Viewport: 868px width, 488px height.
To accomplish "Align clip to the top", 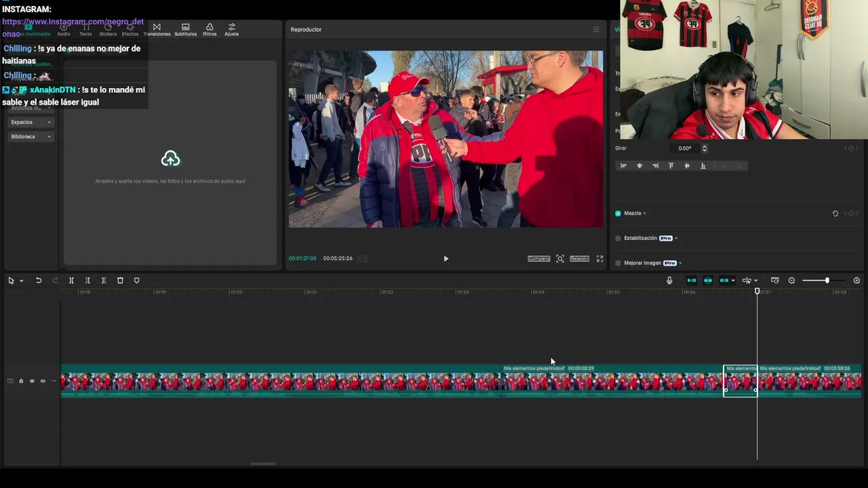I will point(671,165).
